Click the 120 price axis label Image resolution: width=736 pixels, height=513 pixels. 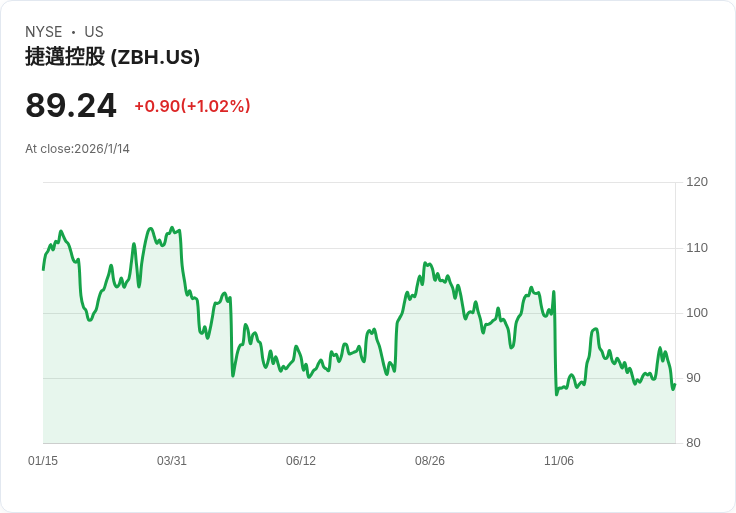click(697, 182)
